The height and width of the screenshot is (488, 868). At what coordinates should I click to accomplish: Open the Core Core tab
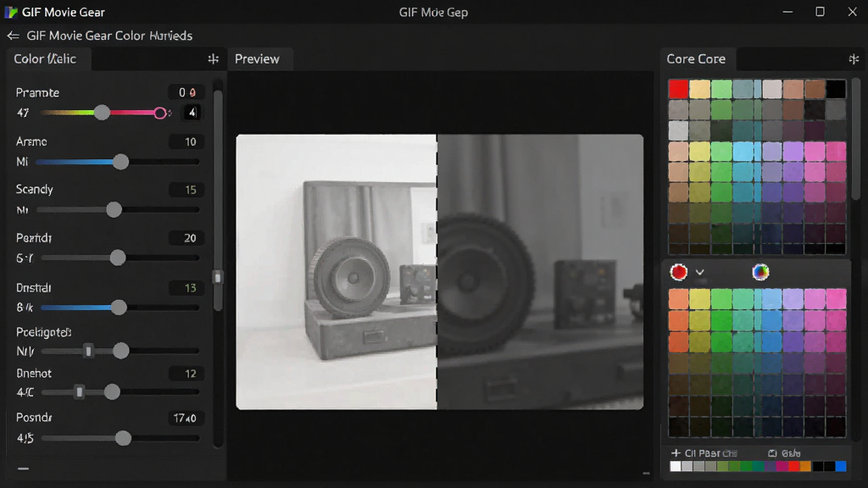[x=697, y=59]
